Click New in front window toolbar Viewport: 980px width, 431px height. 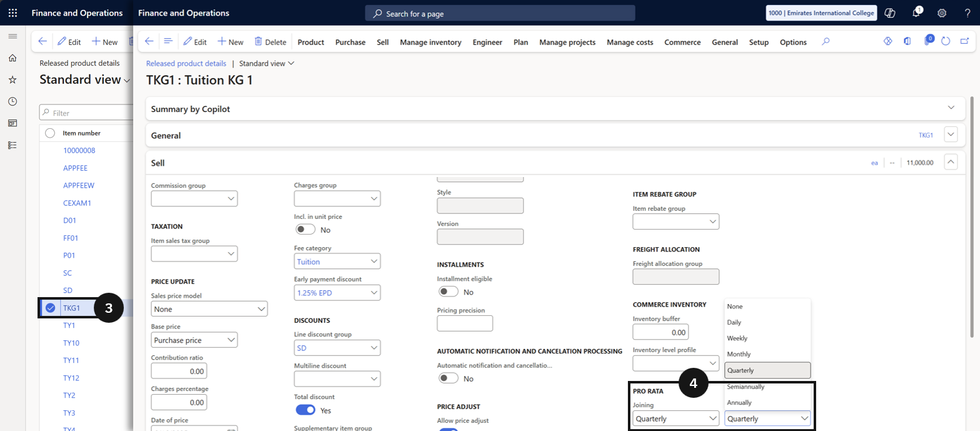point(230,42)
